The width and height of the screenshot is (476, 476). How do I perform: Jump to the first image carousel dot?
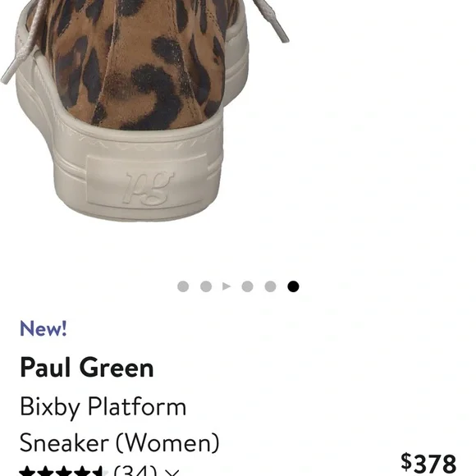tap(183, 286)
